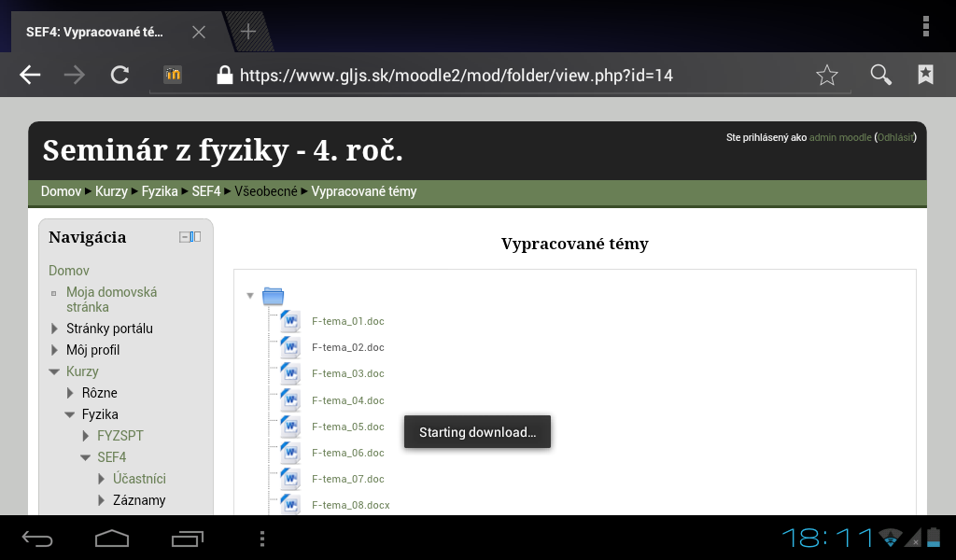Screen dimensions: 956x560
Task: Collapse Kurzy tree node arrow
Action: click(54, 371)
